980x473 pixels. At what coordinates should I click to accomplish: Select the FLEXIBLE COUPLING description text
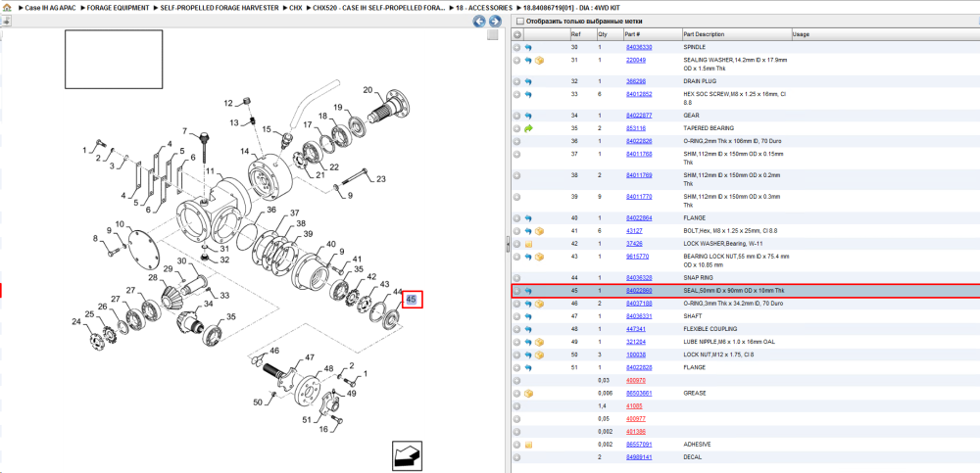[x=710, y=329]
